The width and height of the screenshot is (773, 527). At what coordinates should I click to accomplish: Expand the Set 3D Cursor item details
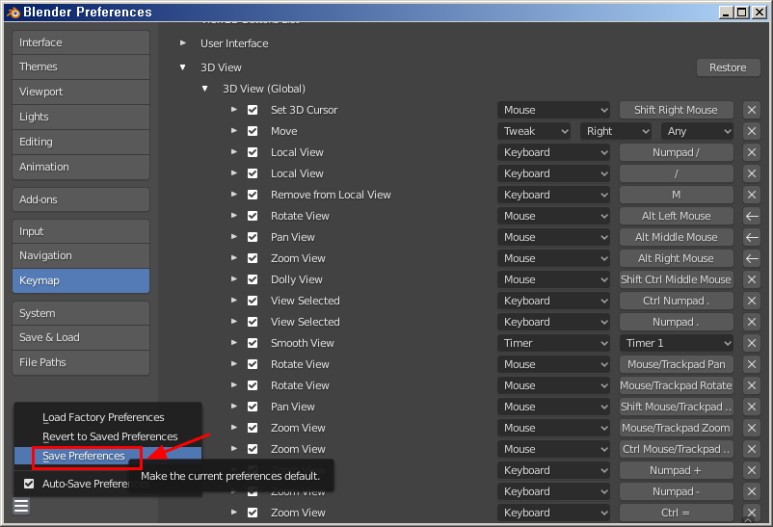click(x=234, y=109)
